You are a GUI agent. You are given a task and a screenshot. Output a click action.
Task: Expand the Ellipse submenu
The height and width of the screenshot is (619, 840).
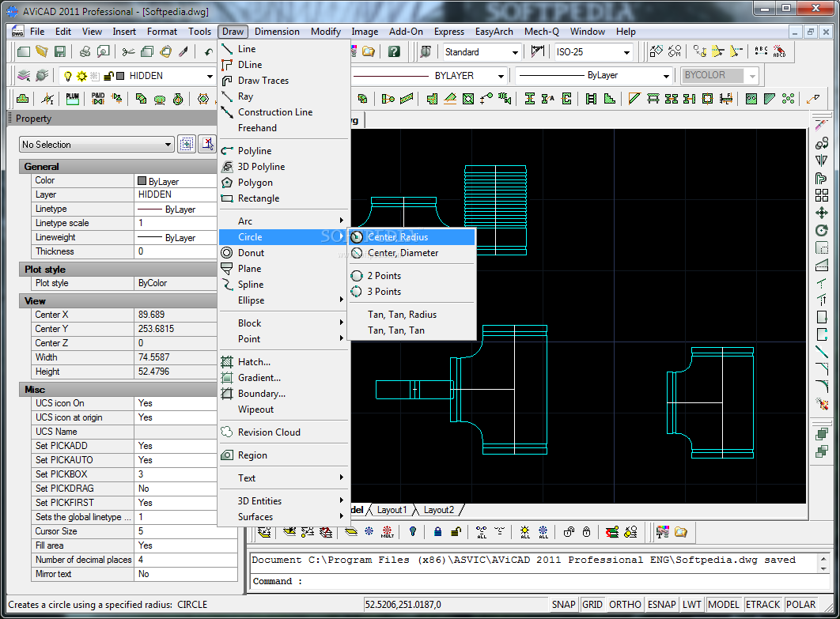(284, 300)
